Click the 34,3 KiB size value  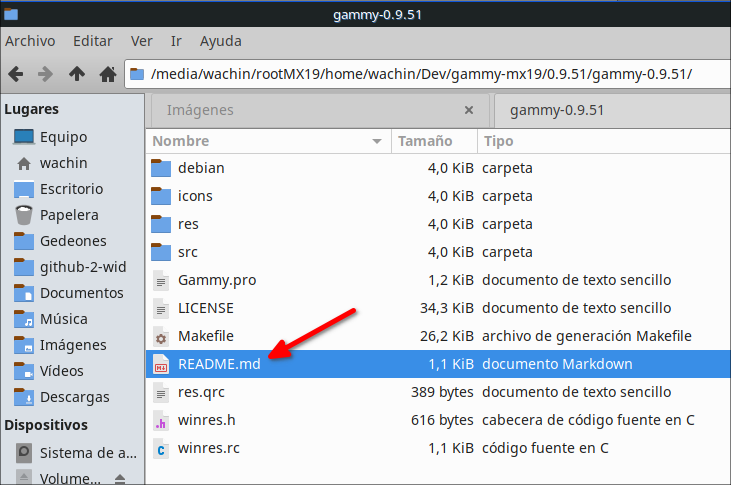click(x=447, y=308)
